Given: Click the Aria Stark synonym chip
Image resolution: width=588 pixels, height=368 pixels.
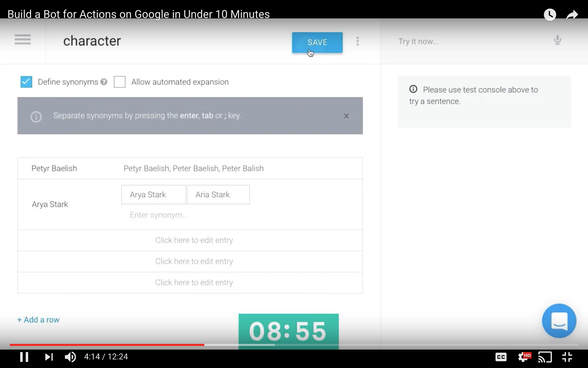Looking at the screenshot, I should pos(218,194).
